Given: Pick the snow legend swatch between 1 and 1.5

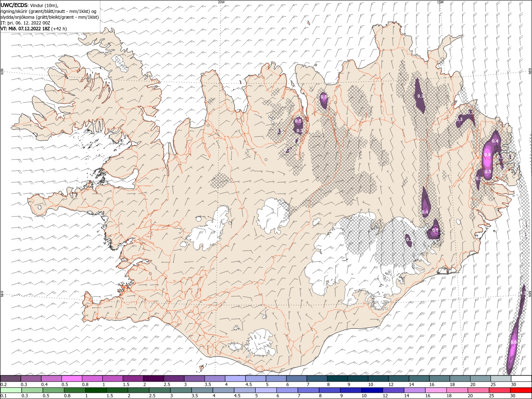Looking at the screenshot, I should pyautogui.click(x=113, y=378).
